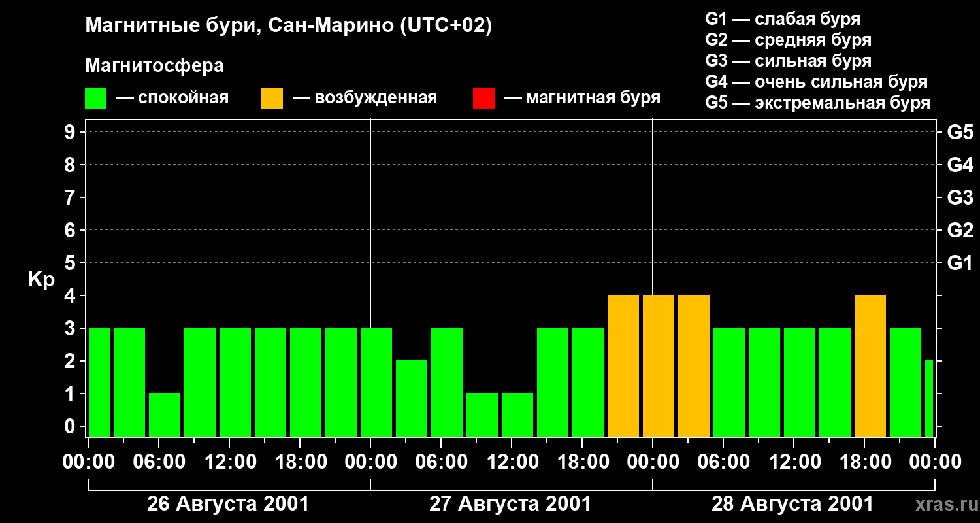The height and width of the screenshot is (523, 980).
Task: Select the "G2 — средняя буря" legend line
Action: tap(789, 40)
